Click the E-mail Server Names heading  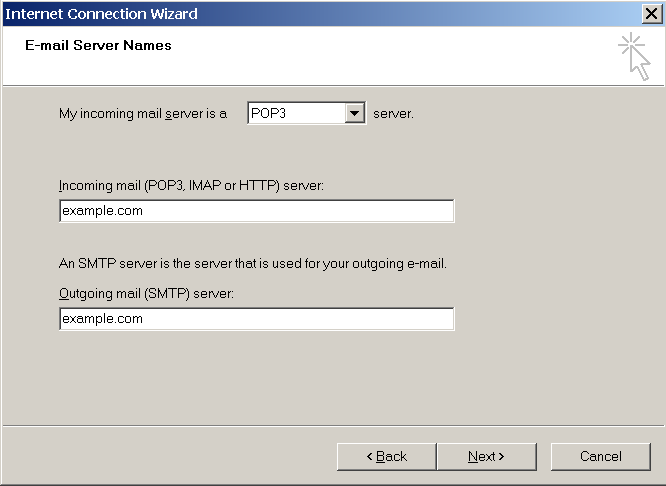pos(98,45)
